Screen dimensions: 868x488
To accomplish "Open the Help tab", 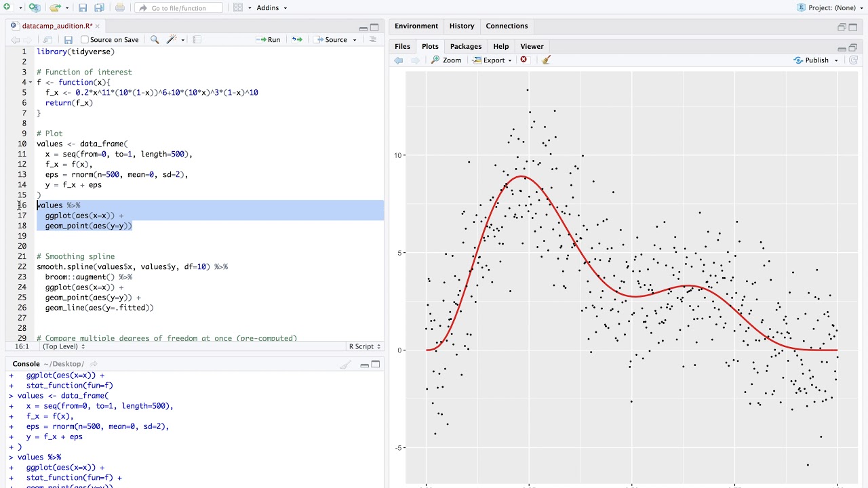I will (501, 46).
